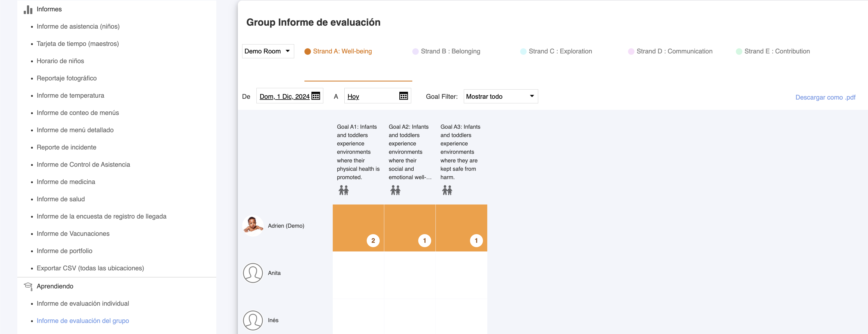Screen dimensions: 868x334
Task: Click the Dom, 1 Dic, 2024 date field
Action: (x=284, y=96)
